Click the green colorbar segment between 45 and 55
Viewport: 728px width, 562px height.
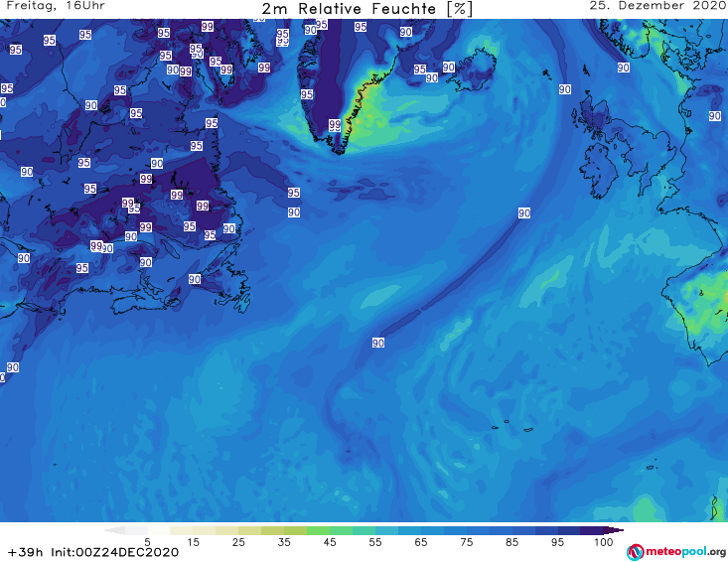(x=353, y=530)
